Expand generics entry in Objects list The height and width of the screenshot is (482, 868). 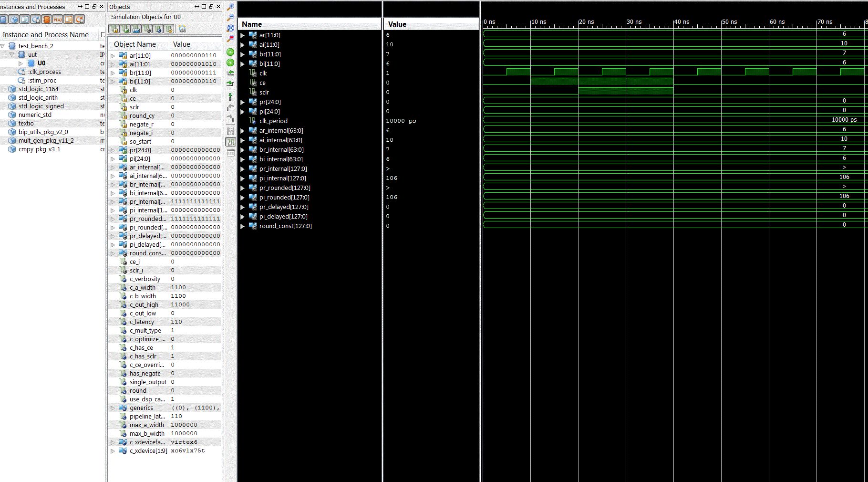tap(113, 408)
